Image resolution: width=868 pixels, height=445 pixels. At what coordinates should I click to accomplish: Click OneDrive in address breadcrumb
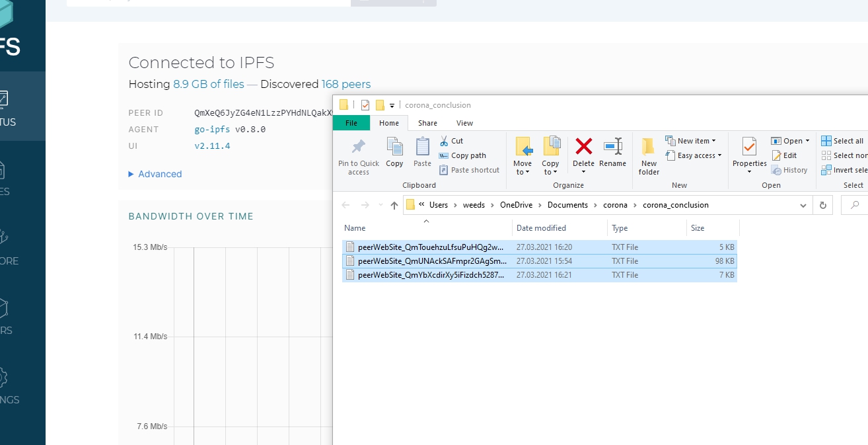click(516, 205)
